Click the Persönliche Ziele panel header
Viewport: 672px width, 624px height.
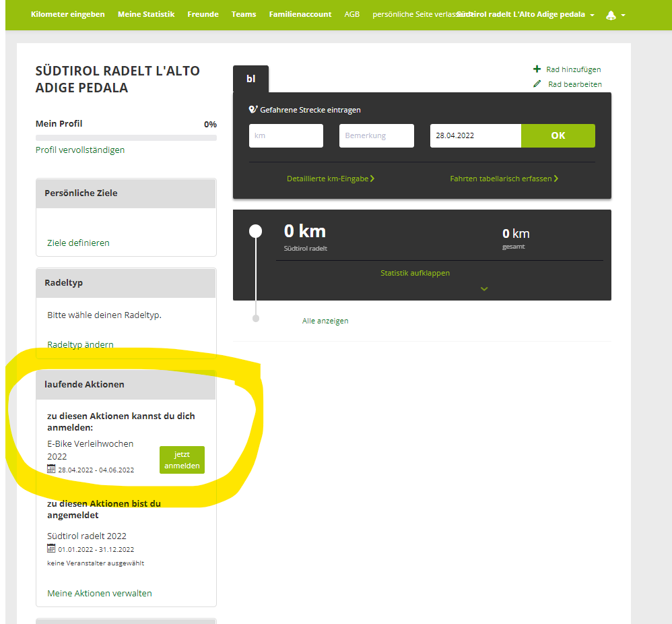click(126, 193)
